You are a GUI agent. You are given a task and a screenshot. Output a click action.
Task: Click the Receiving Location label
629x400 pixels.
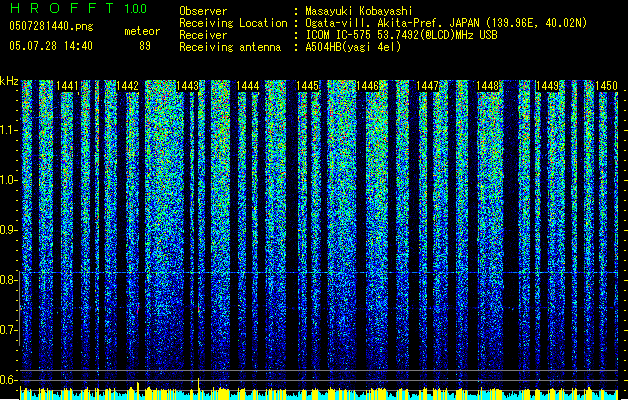233,23
